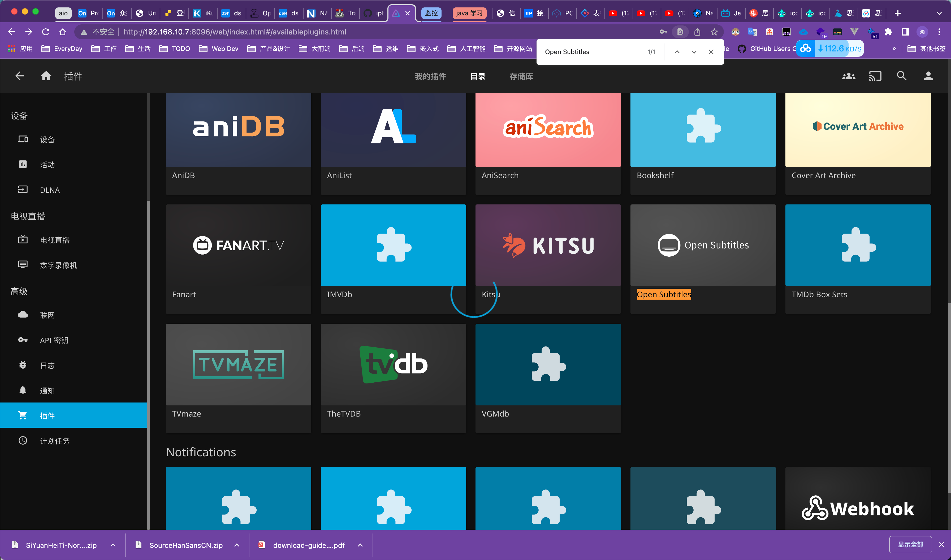This screenshot has height=560, width=951.
Task: Click 显示全部 downloads button
Action: coord(910,545)
